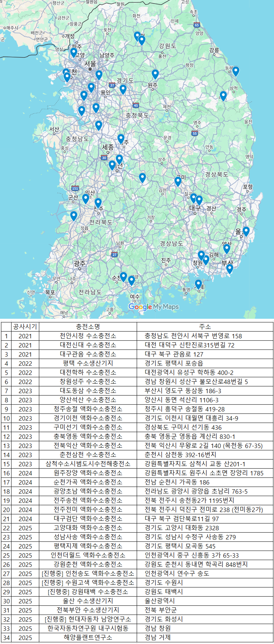The image size is (274, 644).
Task: Select cell 전주송천 액화수소충전소
Action: (88, 500)
